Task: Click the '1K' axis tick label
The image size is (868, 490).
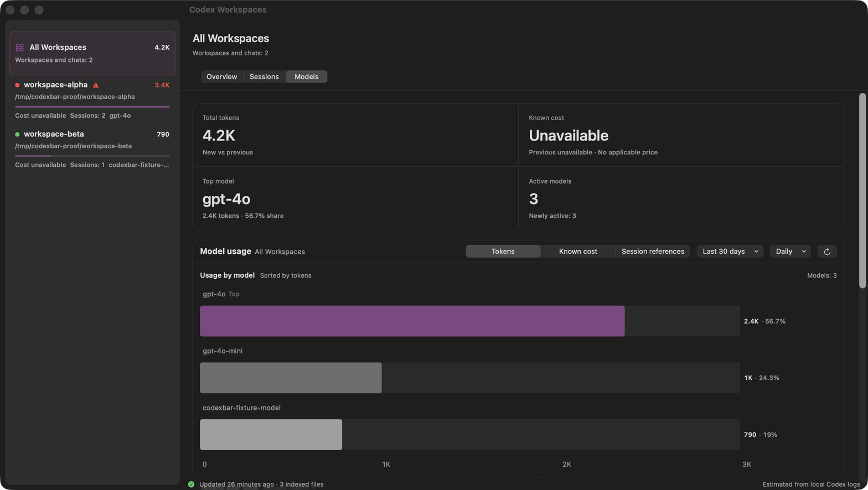Action: tap(386, 465)
